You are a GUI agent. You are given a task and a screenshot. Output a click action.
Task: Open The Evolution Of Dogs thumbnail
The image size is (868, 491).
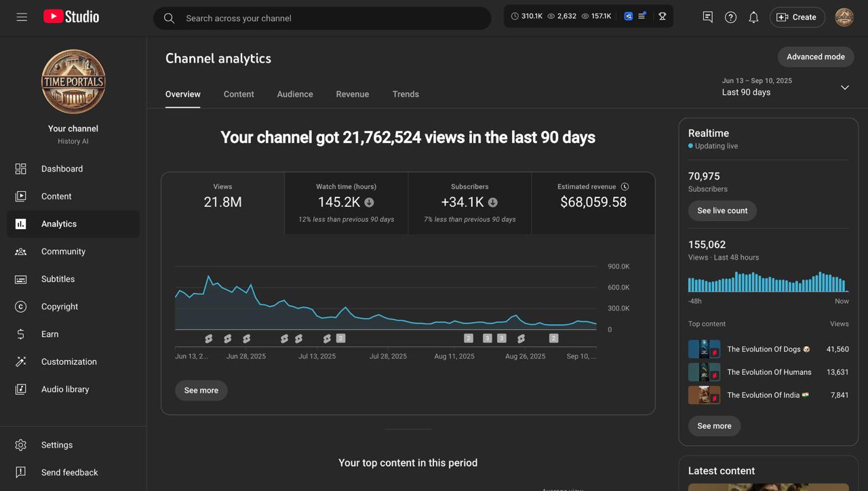tap(704, 349)
